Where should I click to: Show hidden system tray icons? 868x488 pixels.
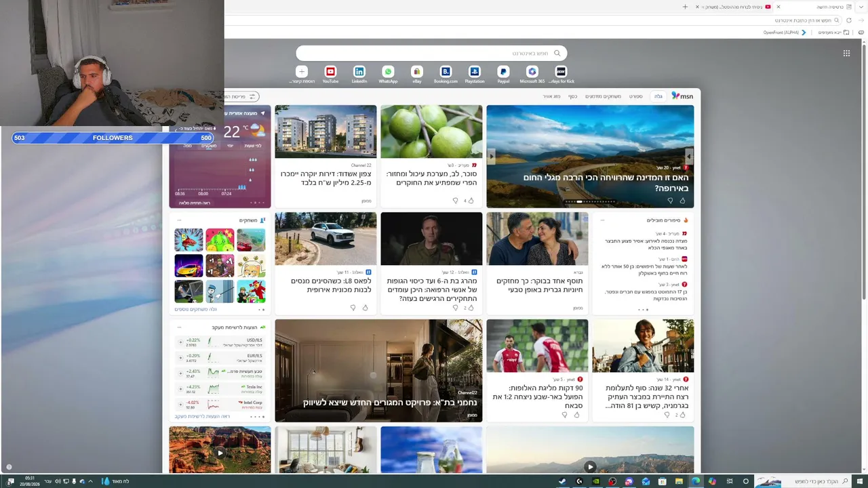[90, 481]
